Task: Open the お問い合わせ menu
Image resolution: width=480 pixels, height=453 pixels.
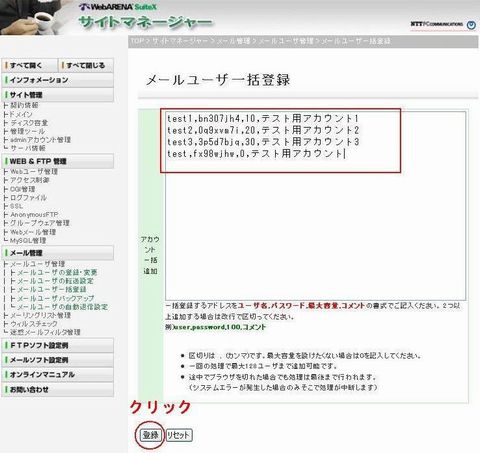Action: click(58, 389)
